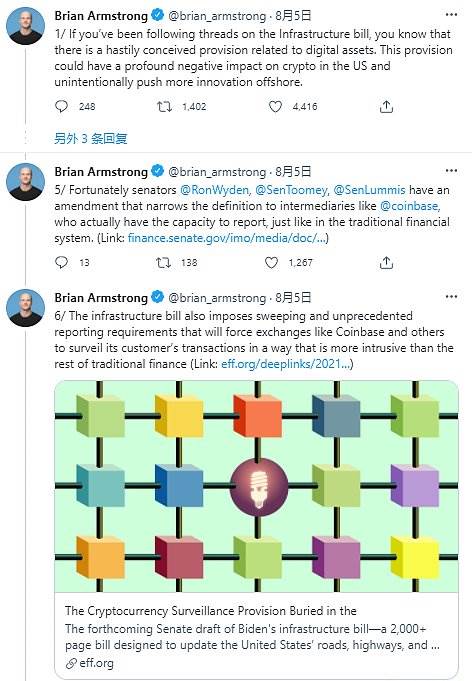Screen dimensions: 472x681
Task: Open the @RonWyden mention link
Action: point(215,190)
